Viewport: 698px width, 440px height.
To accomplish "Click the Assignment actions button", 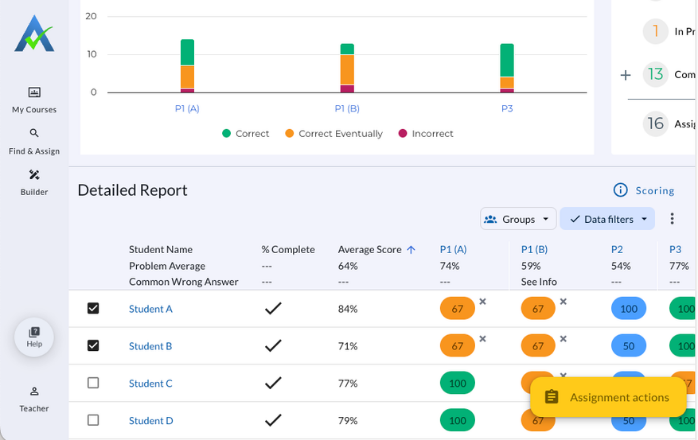I will [608, 397].
